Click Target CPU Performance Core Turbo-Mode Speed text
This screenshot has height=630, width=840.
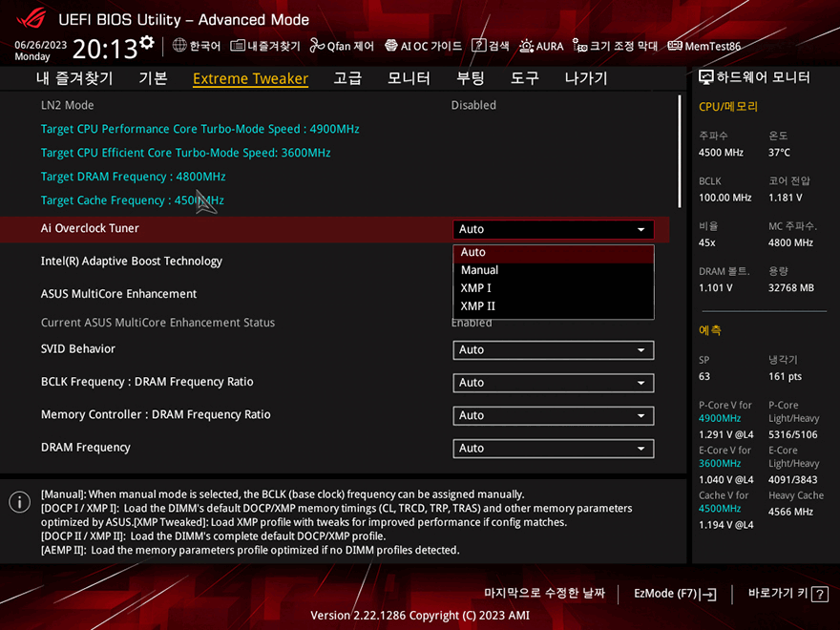coord(199,129)
